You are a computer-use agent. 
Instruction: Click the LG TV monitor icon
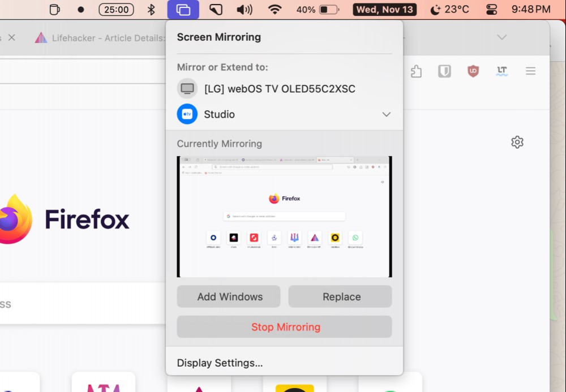pos(187,88)
